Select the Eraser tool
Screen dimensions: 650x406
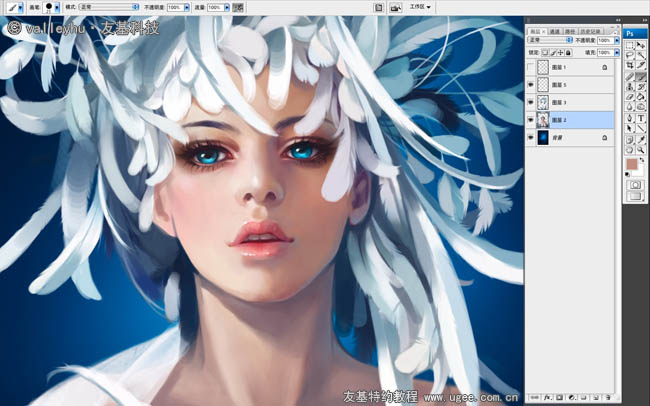(x=629, y=96)
